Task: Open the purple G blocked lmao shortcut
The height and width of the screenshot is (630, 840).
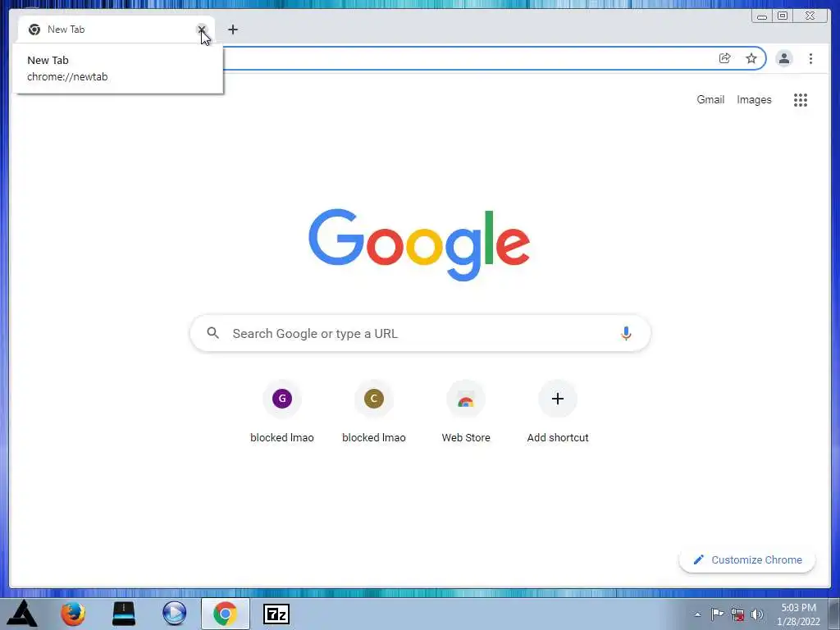Action: pyautogui.click(x=282, y=413)
